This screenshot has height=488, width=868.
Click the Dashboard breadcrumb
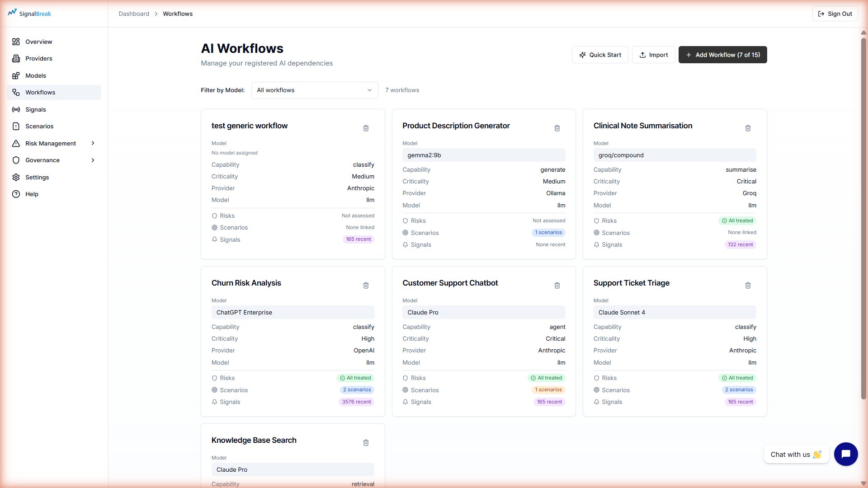(x=134, y=14)
